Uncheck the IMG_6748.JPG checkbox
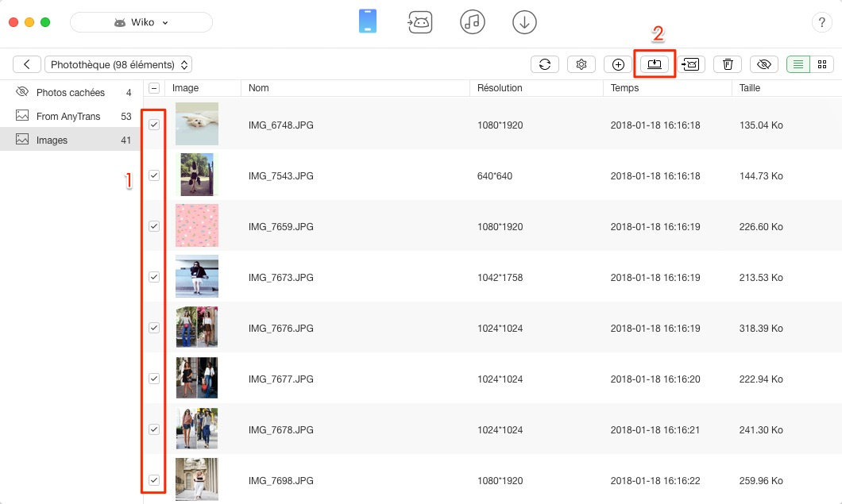Image resolution: width=842 pixels, height=504 pixels. coord(154,125)
